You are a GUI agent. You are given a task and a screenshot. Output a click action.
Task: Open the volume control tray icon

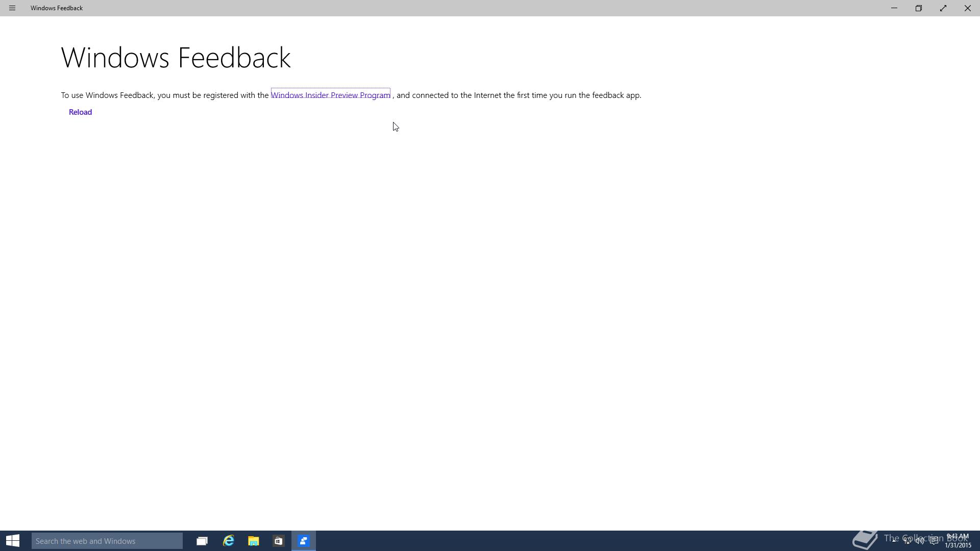click(x=920, y=541)
